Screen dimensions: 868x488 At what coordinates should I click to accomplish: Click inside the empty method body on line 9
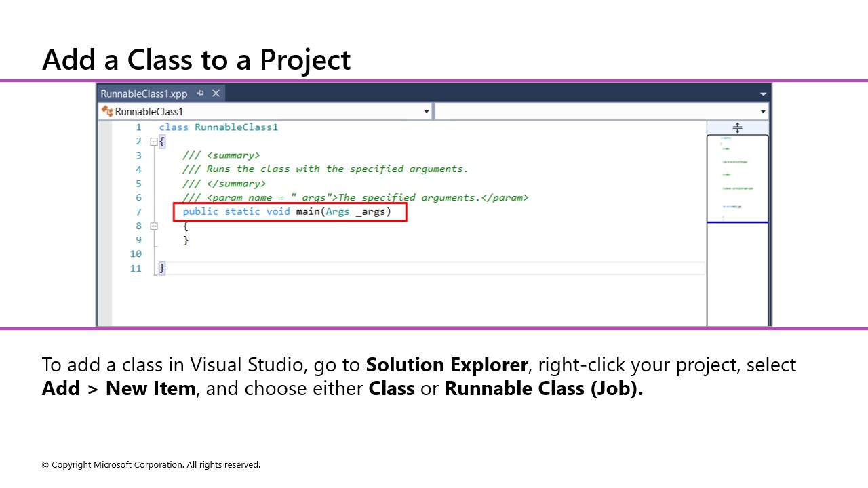[187, 239]
